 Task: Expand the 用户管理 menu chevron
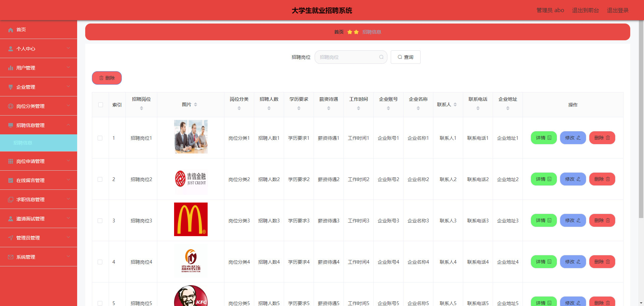68,67
